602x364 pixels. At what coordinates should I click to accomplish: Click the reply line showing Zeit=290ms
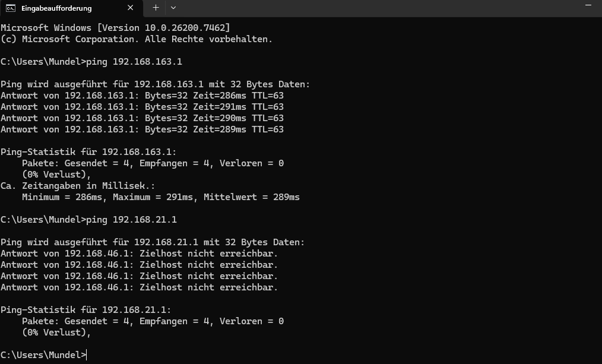(142, 118)
